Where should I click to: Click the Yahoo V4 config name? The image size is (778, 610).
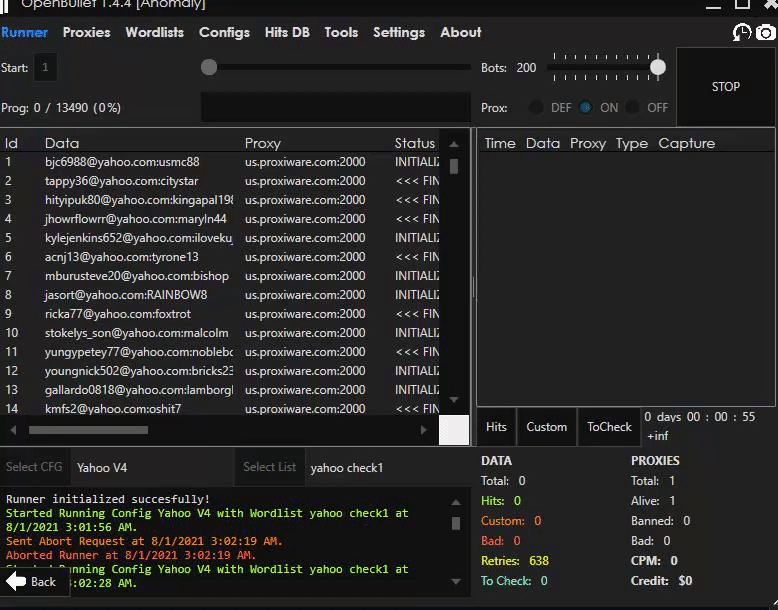pyautogui.click(x=102, y=468)
